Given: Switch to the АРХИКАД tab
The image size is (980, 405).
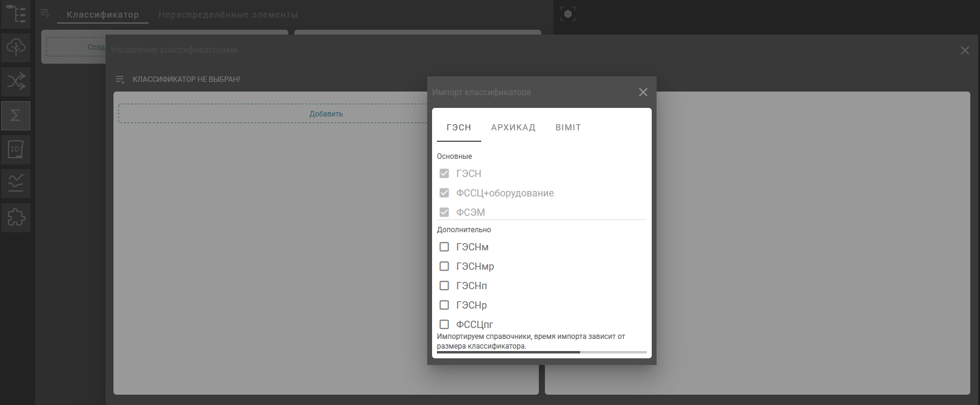Looking at the screenshot, I should [x=513, y=127].
